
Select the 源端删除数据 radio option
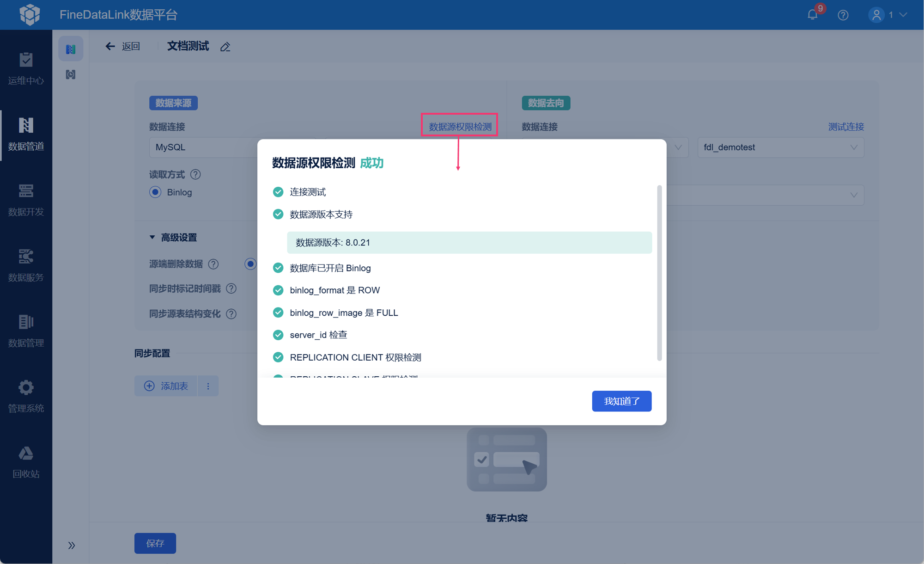coord(250,264)
